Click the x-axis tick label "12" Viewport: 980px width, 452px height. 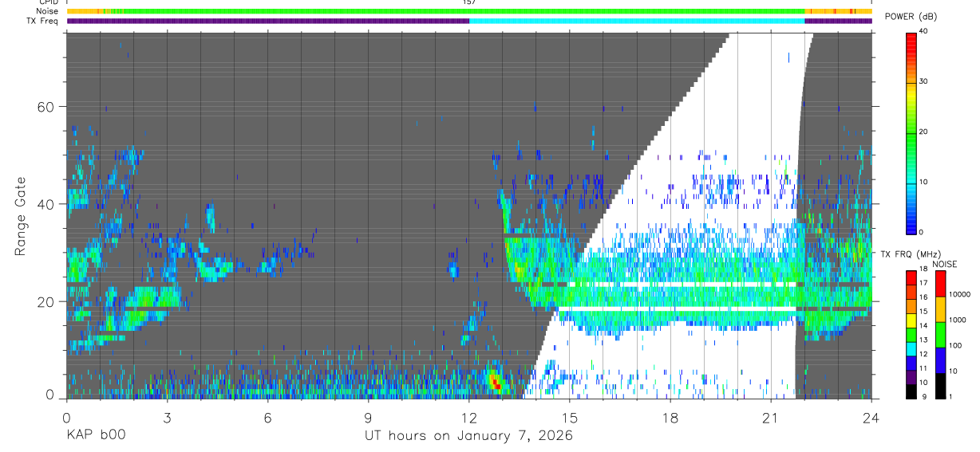pos(468,417)
